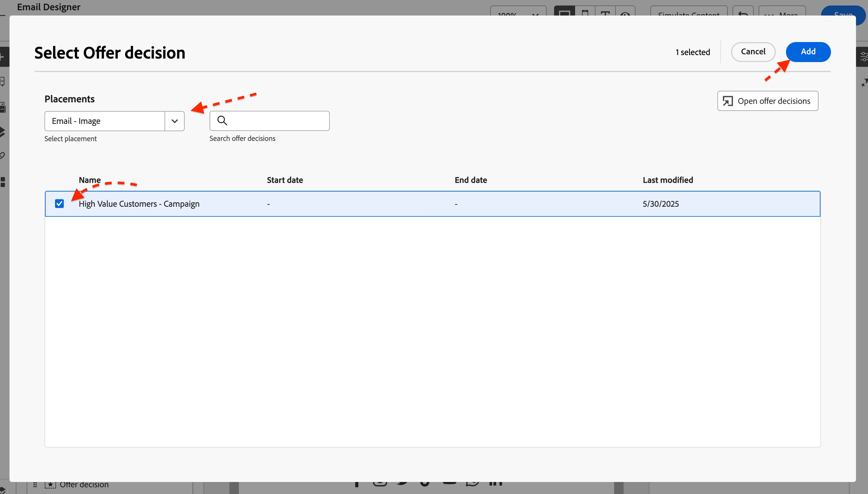868x494 pixels.
Task: Click the Name column header
Action: [x=90, y=180]
